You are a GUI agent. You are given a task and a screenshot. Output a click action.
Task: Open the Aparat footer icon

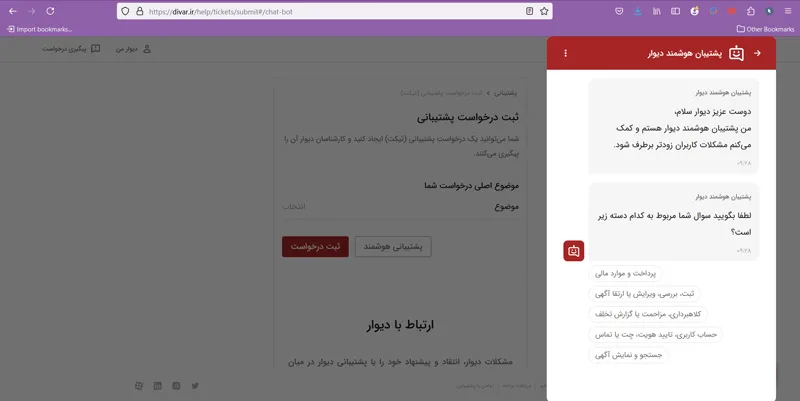pos(139,386)
